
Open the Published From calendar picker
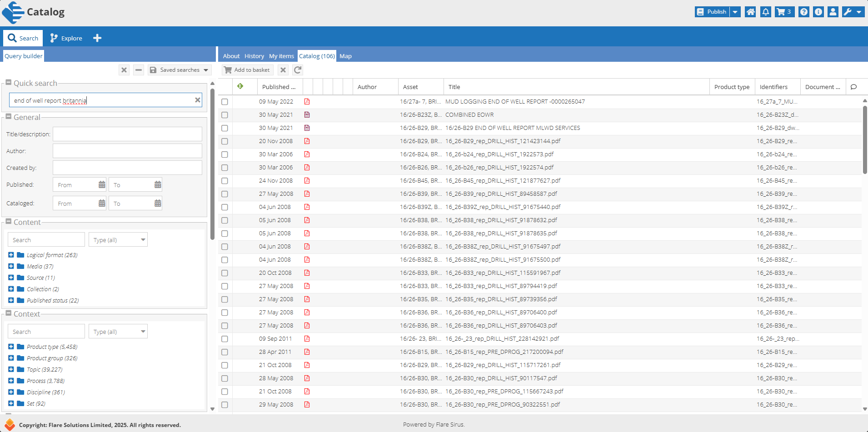click(102, 185)
